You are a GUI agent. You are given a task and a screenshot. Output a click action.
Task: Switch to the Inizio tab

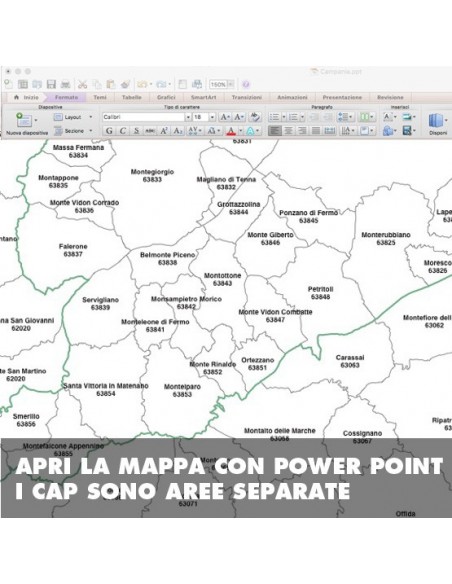pos(26,97)
